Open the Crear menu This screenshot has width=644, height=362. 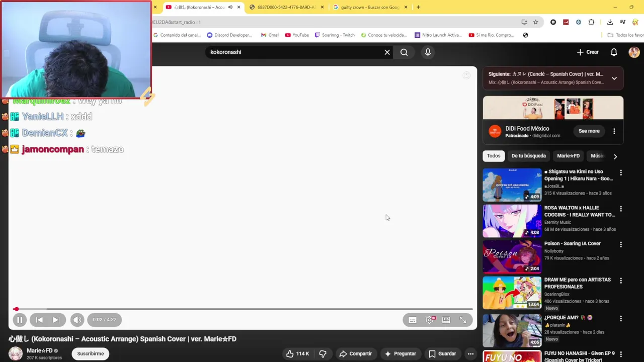coord(588,52)
